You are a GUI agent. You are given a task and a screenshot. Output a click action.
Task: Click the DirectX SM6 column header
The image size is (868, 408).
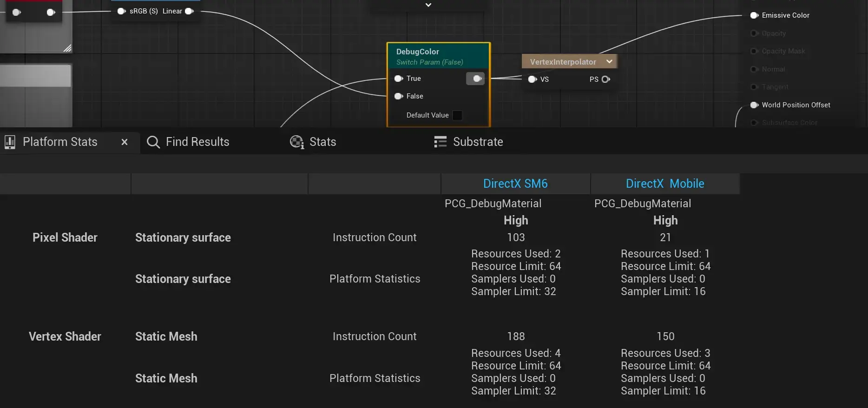(515, 184)
